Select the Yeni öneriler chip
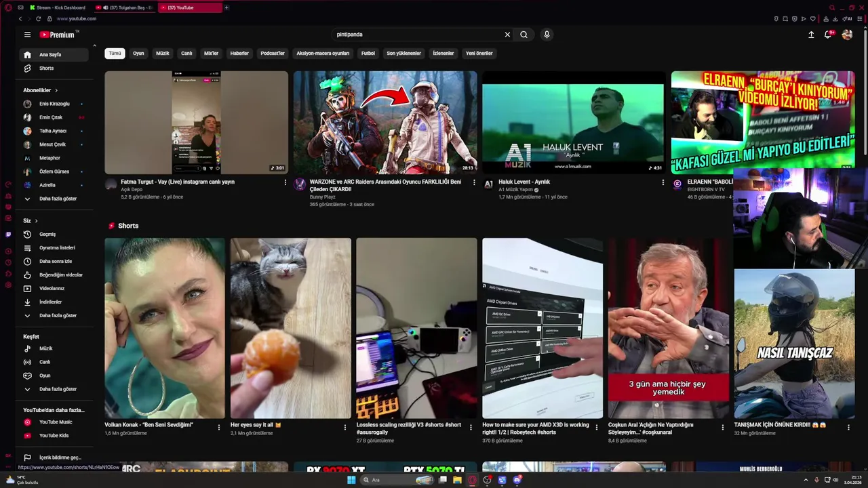Image resolution: width=868 pixels, height=488 pixels. point(479,53)
